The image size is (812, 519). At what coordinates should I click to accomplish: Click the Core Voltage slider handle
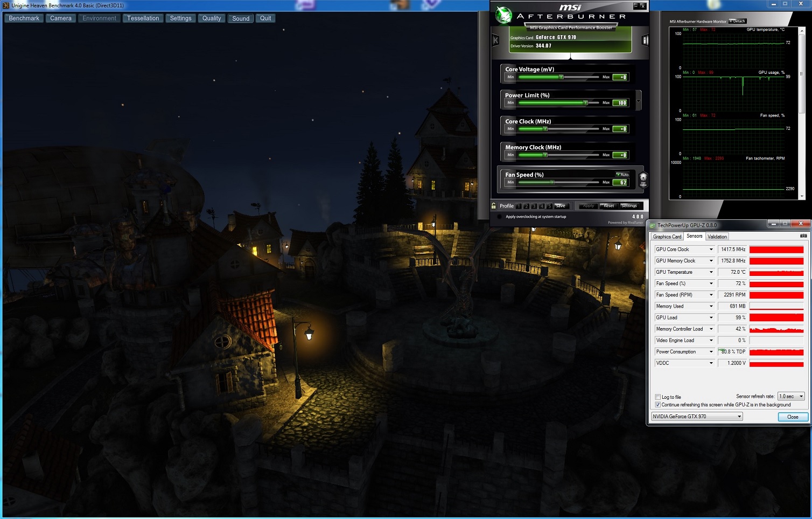(x=561, y=77)
